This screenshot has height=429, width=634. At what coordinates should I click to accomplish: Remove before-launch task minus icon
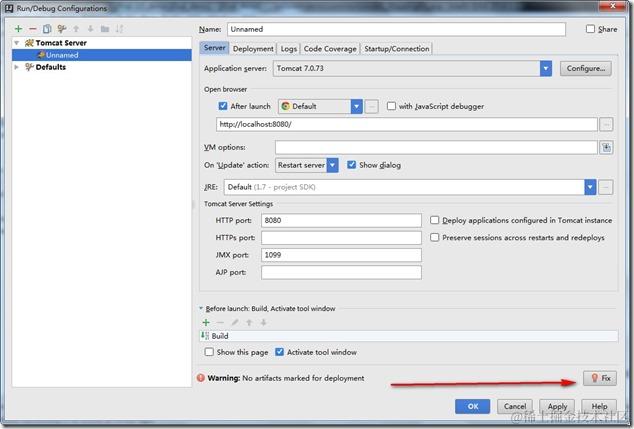220,322
